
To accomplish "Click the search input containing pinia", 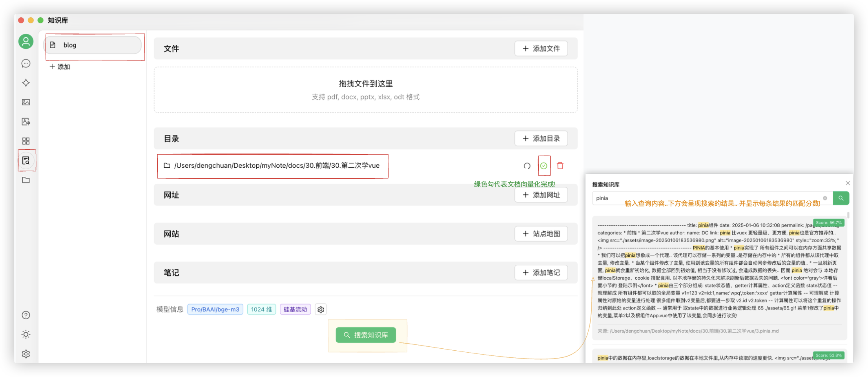I will point(706,198).
